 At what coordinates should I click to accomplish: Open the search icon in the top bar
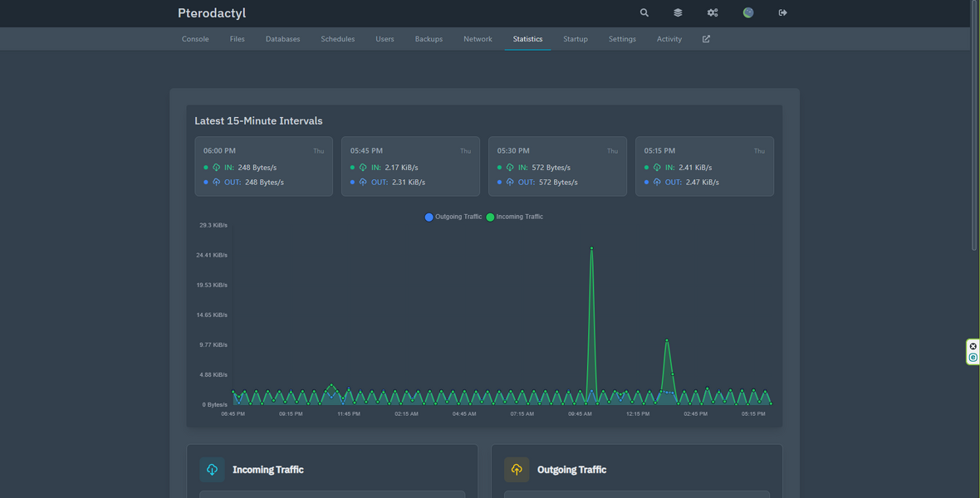coord(644,12)
